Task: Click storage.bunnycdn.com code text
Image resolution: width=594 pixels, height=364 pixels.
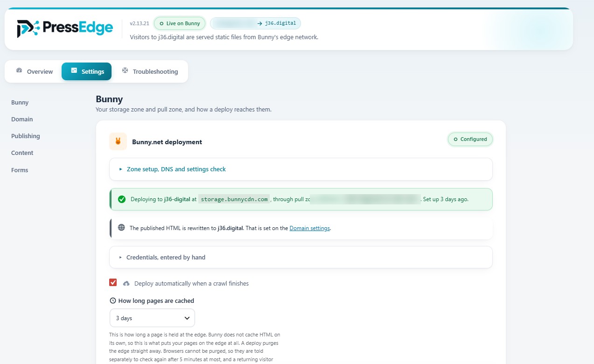Action: click(234, 199)
